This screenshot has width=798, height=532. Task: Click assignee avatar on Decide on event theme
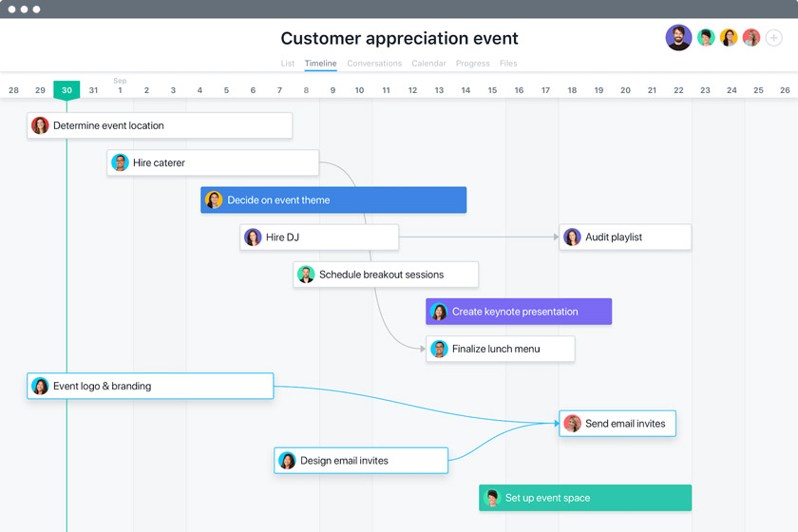(214, 200)
